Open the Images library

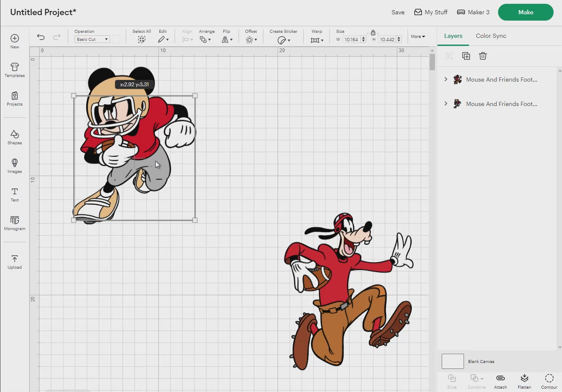(15, 166)
